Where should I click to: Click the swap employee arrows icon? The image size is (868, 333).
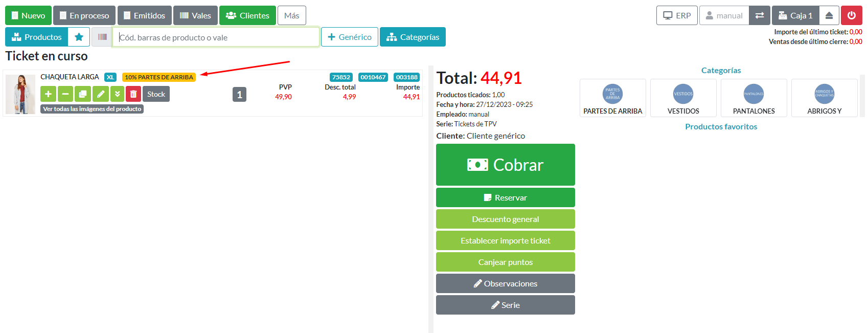760,15
